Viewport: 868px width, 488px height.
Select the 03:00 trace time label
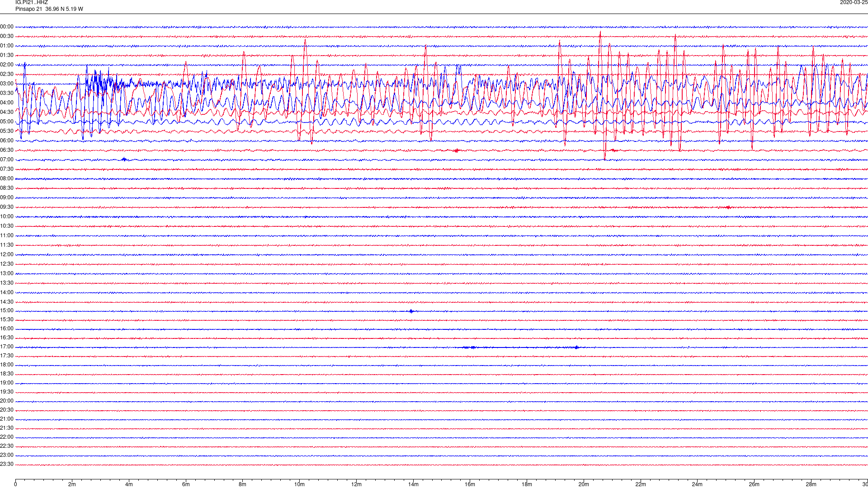7,84
